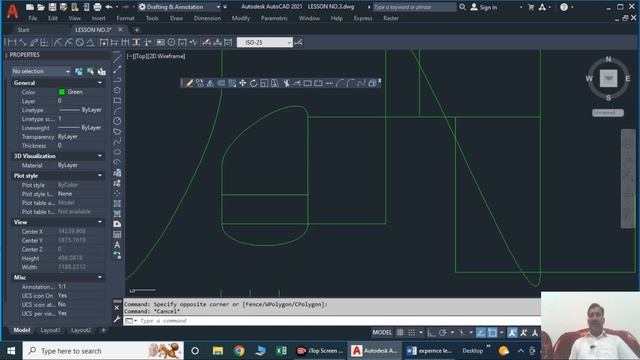Select the Rectangle tool in Draw toolbar
Image resolution: width=640 pixels, height=360 pixels.
click(x=117, y=100)
